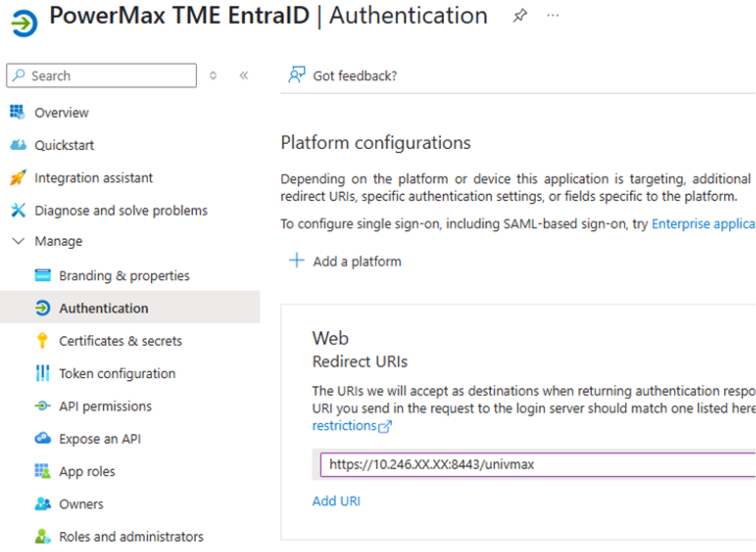This screenshot has width=756, height=552.
Task: Open the Overview menu item
Action: pos(62,113)
